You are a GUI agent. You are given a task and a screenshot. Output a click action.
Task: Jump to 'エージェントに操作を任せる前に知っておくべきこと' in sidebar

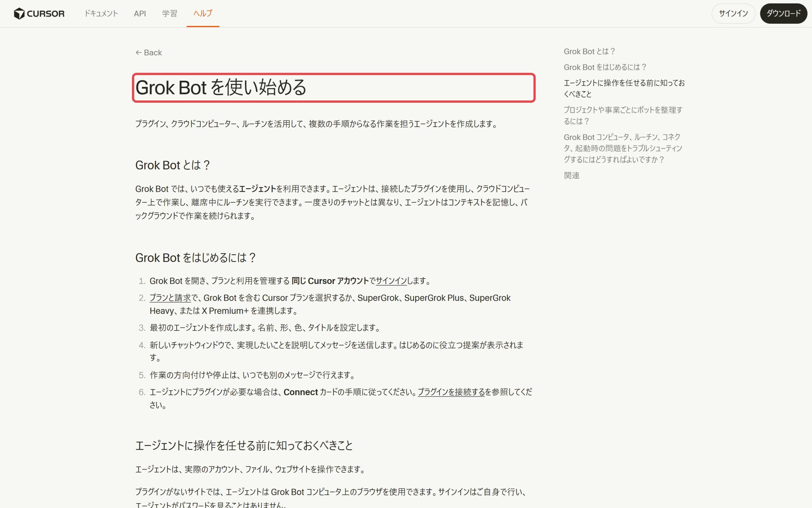coord(624,88)
